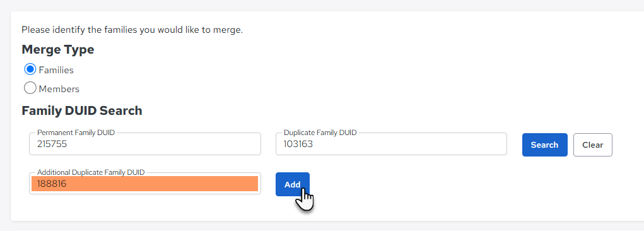
Task: Click inside the Additional Duplicate Family DUID field
Action: click(x=145, y=183)
